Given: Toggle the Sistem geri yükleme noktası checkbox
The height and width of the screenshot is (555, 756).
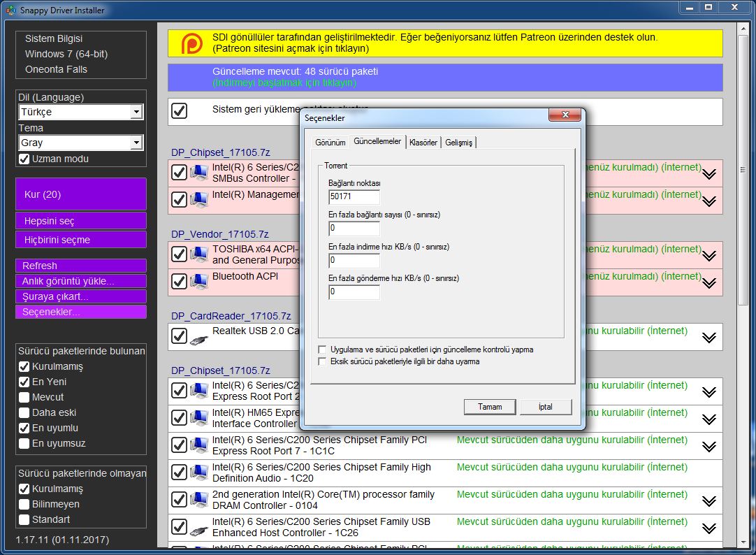Looking at the screenshot, I should coord(179,111).
